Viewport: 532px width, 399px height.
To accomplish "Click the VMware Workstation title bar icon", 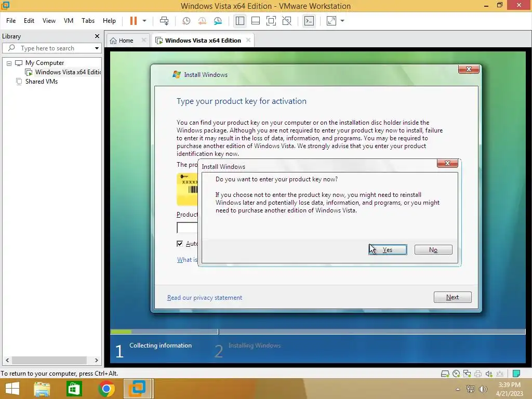I will pyautogui.click(x=5, y=5).
